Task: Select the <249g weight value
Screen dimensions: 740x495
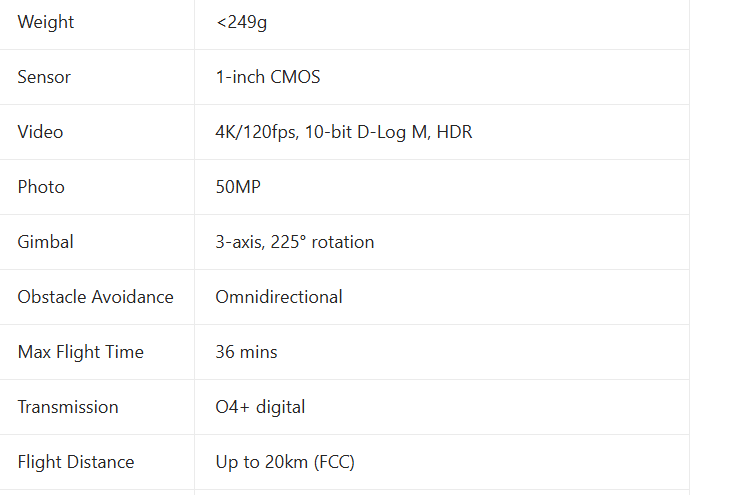Action: tap(241, 22)
